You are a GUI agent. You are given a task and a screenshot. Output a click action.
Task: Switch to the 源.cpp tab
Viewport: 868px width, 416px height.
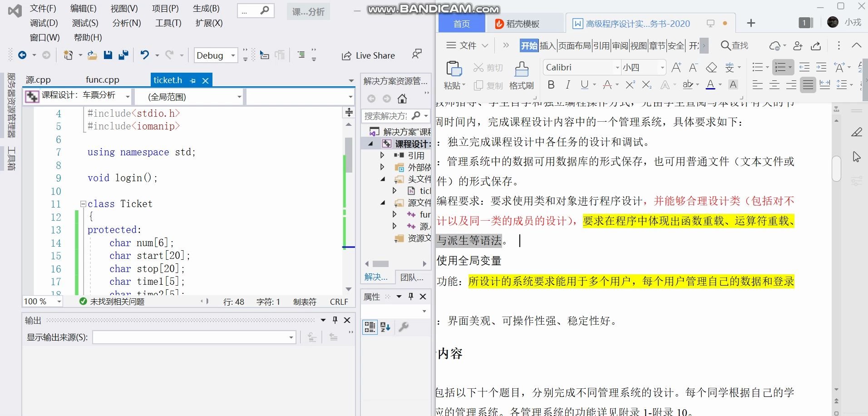point(38,80)
